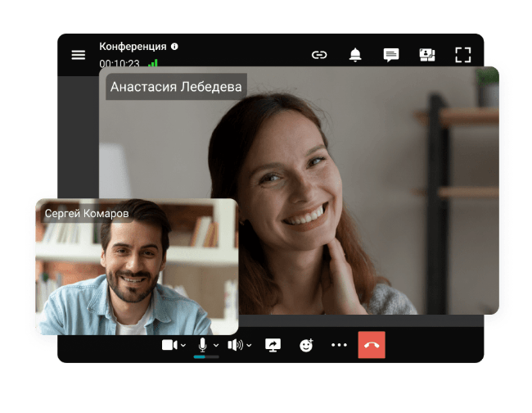
Task: Click the Конференция title
Action: (133, 46)
